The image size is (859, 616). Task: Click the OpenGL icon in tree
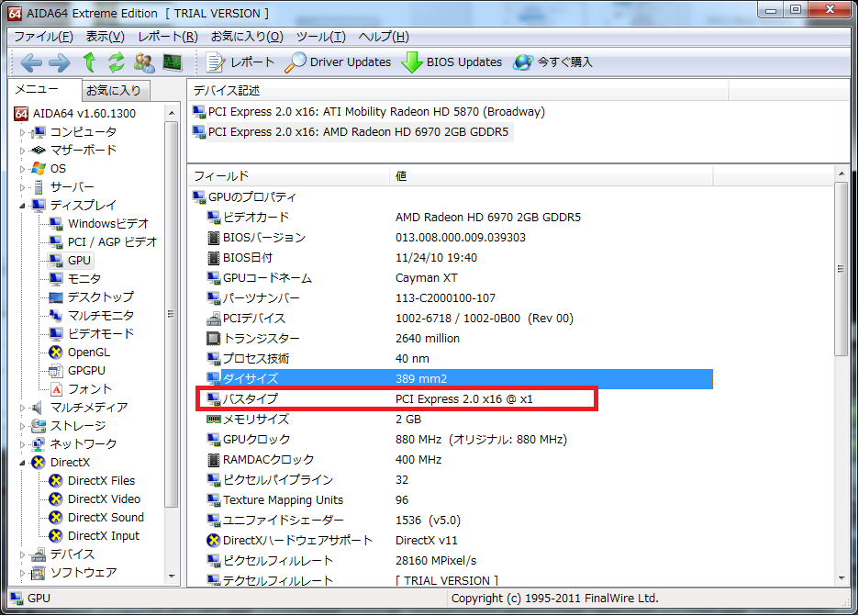[x=56, y=353]
